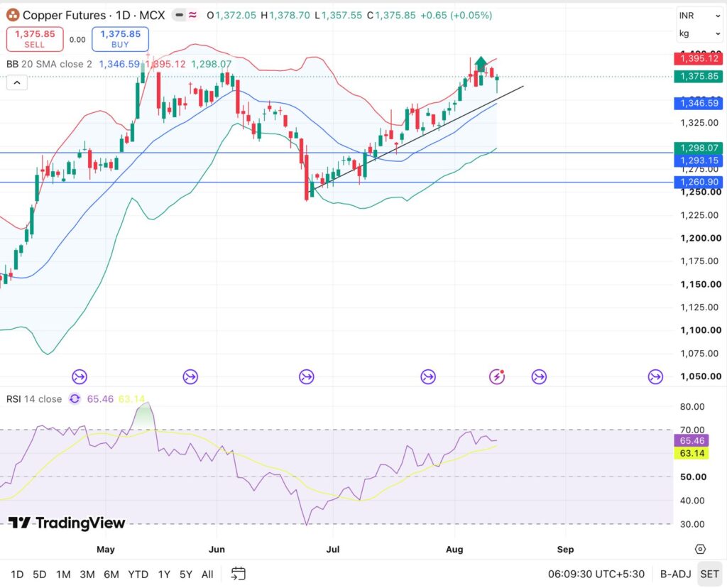Click the +0.65 (+0.05%) change value

point(457,16)
